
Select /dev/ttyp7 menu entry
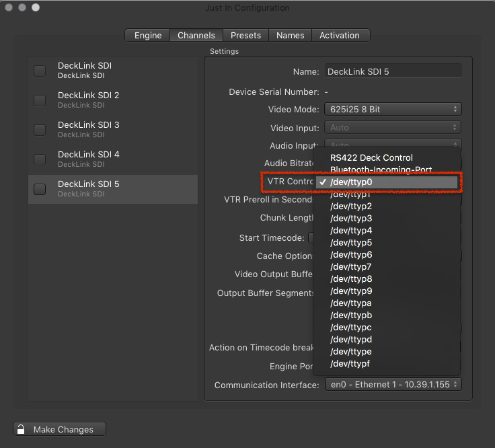coord(387,267)
